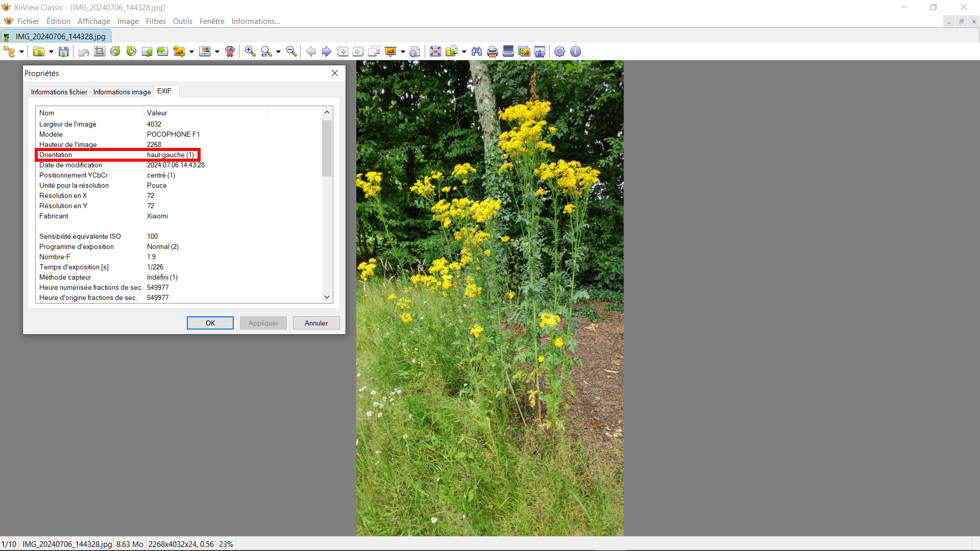This screenshot has width=980, height=551.
Task: Click the printer icon
Action: pyautogui.click(x=493, y=52)
